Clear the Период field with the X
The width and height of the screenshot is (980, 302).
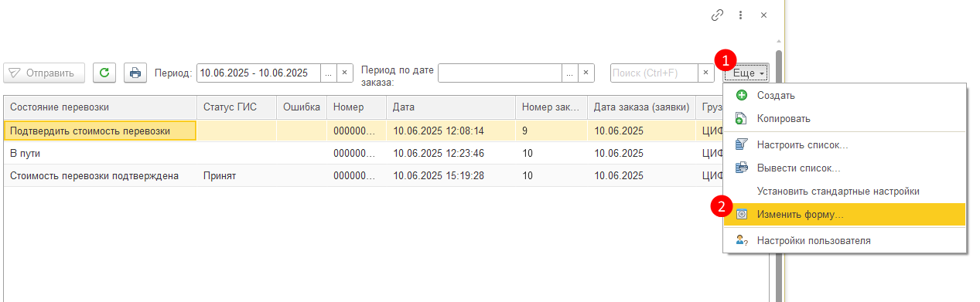pyautogui.click(x=345, y=73)
